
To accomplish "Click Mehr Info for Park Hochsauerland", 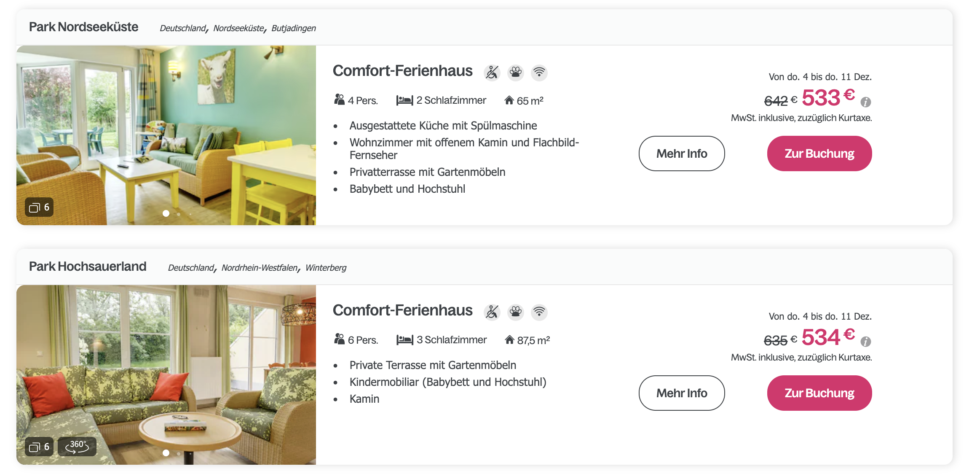I will tap(681, 393).
